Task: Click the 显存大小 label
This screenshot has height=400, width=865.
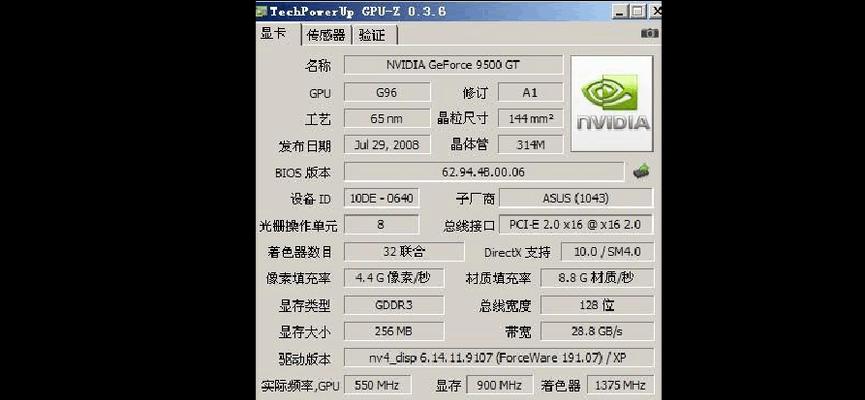Action: (x=305, y=332)
